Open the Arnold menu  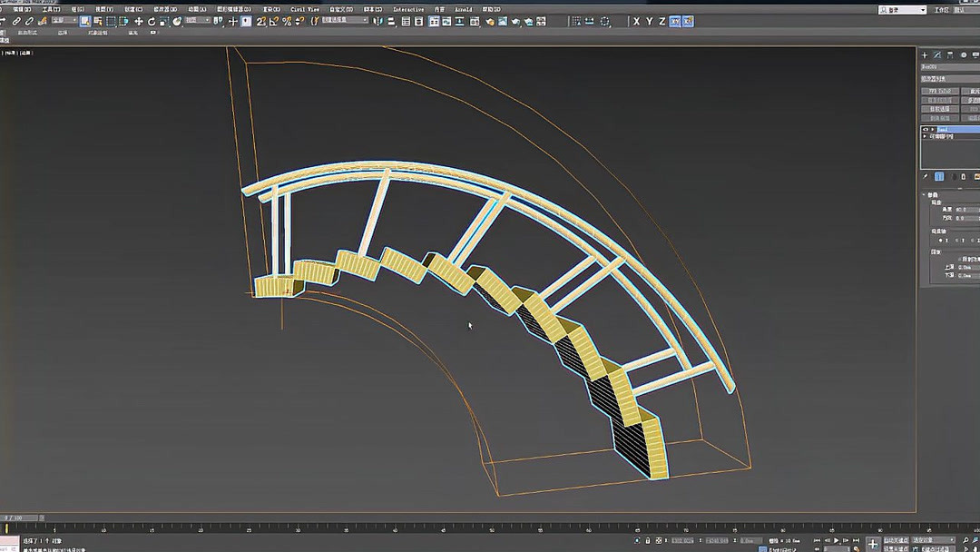(x=467, y=9)
